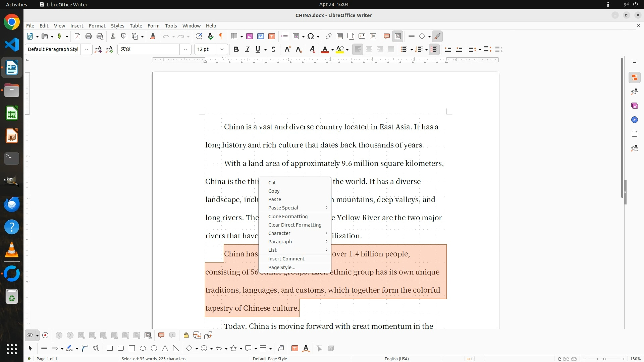This screenshot has width=644, height=362.
Task: Select the Ellipse shape tool
Action: 143,348
